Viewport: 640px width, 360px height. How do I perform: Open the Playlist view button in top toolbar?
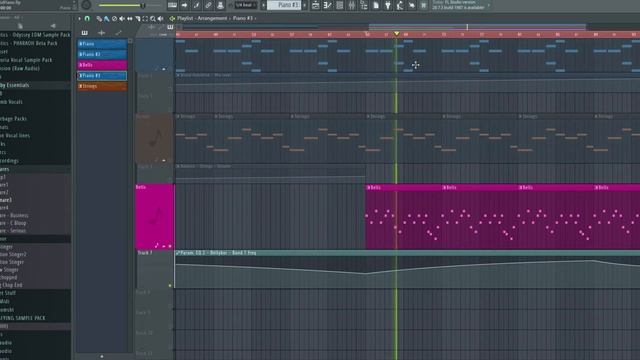click(316, 5)
